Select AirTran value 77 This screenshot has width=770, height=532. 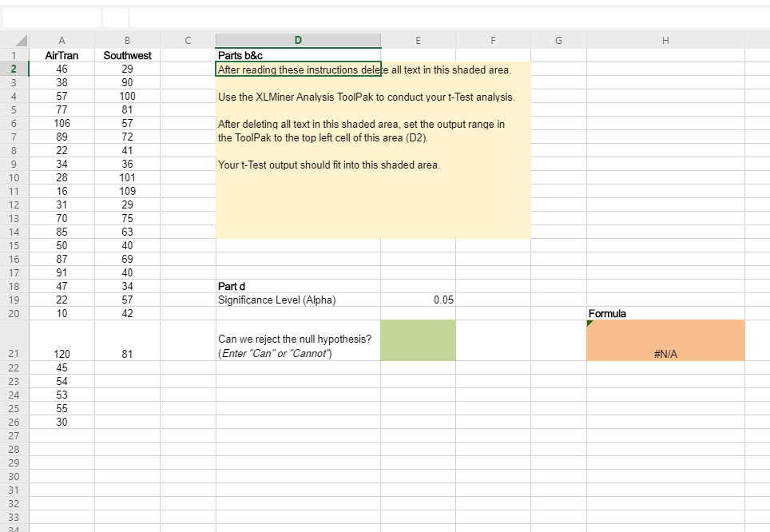[x=62, y=109]
